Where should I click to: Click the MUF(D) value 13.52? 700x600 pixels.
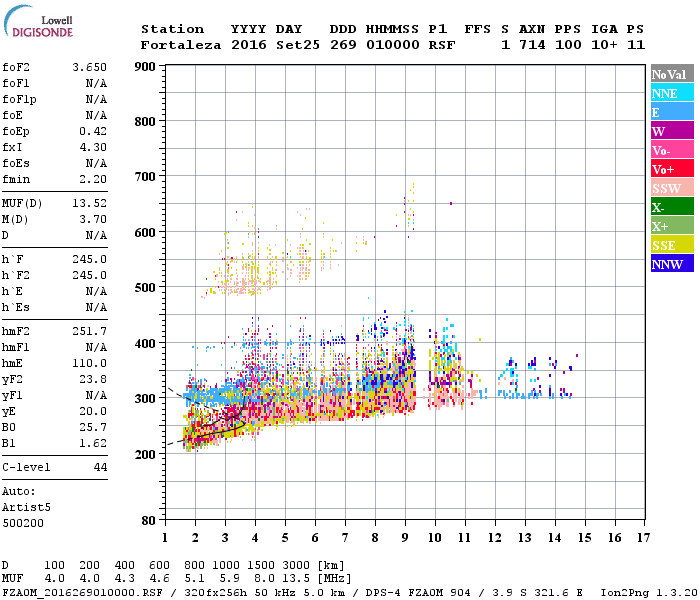point(90,203)
